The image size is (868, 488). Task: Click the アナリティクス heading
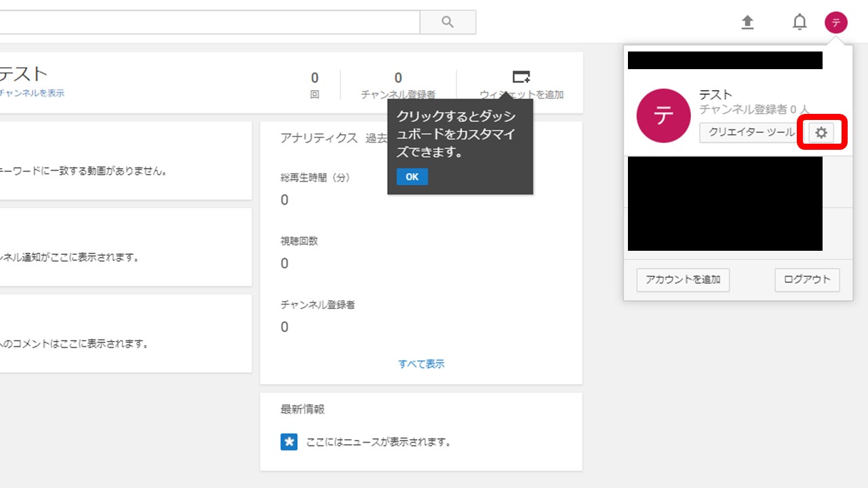click(319, 138)
